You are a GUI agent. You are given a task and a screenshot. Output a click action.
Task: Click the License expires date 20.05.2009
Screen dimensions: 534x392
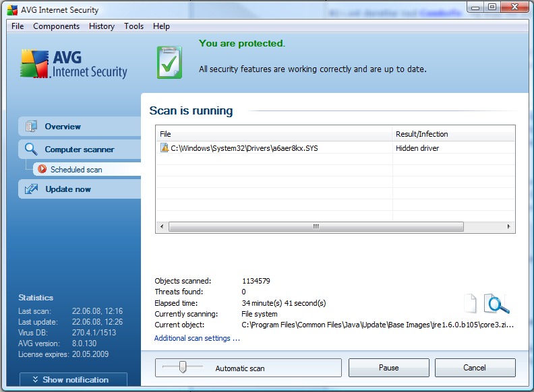click(90, 354)
